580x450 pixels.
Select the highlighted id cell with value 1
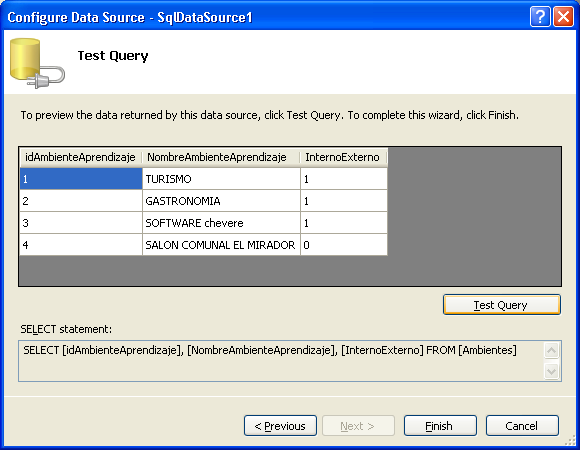pos(81,179)
